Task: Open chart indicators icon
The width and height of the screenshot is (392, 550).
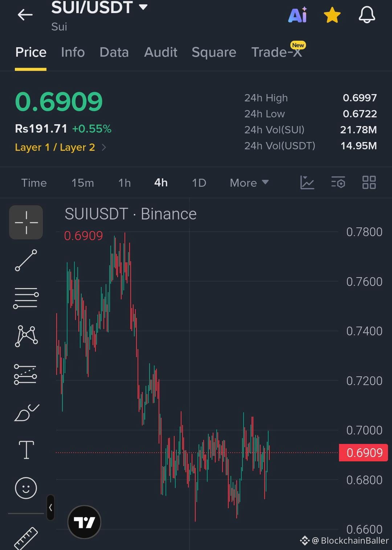Action: pyautogui.click(x=307, y=182)
